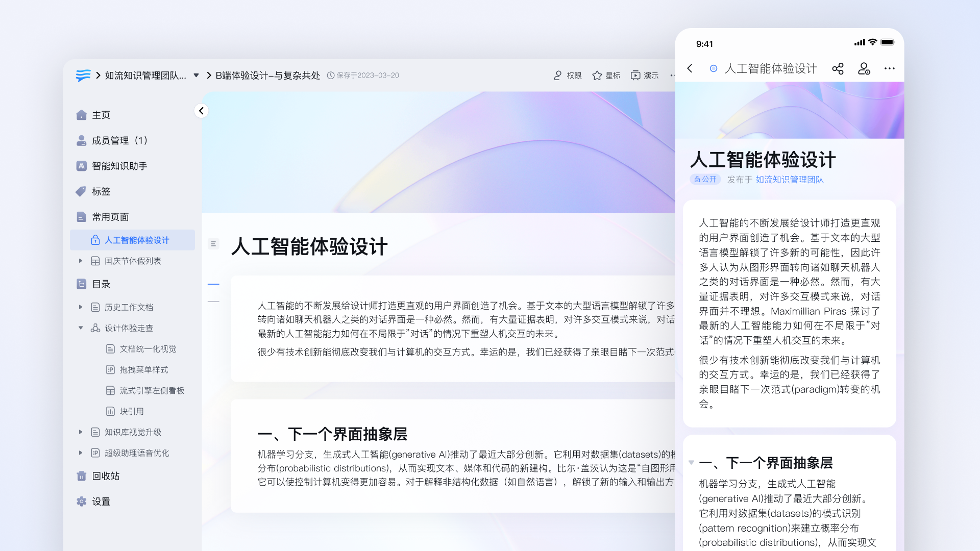980x551 pixels.
Task: Open 权限 permissions settings
Action: tap(568, 76)
